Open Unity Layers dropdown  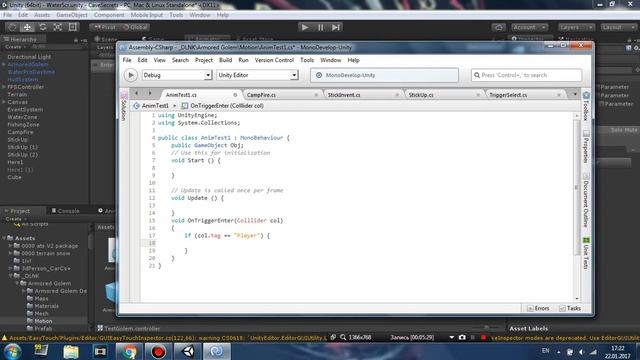tap(576, 27)
